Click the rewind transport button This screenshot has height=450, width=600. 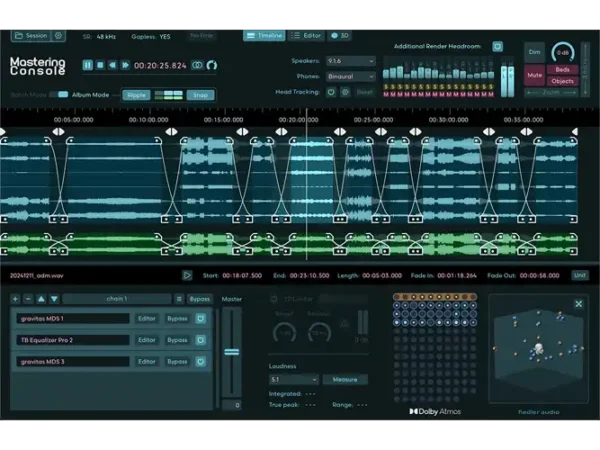[112, 65]
